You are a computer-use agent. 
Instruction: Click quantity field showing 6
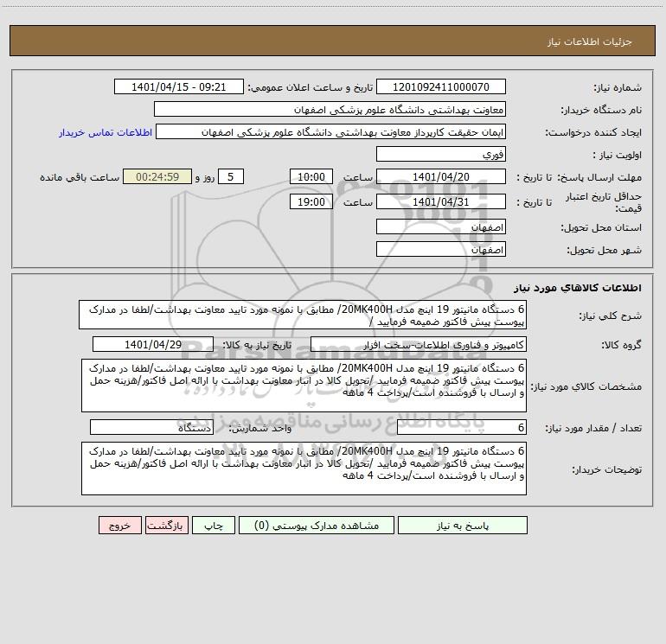click(462, 428)
